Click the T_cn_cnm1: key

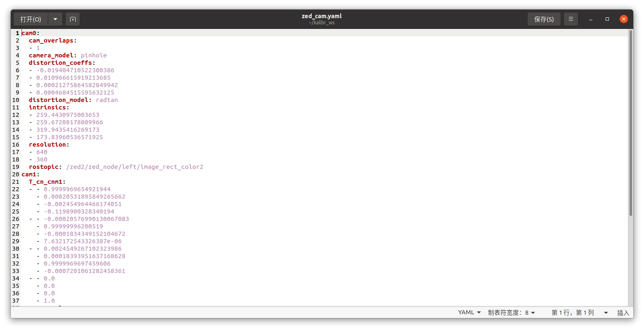point(47,182)
